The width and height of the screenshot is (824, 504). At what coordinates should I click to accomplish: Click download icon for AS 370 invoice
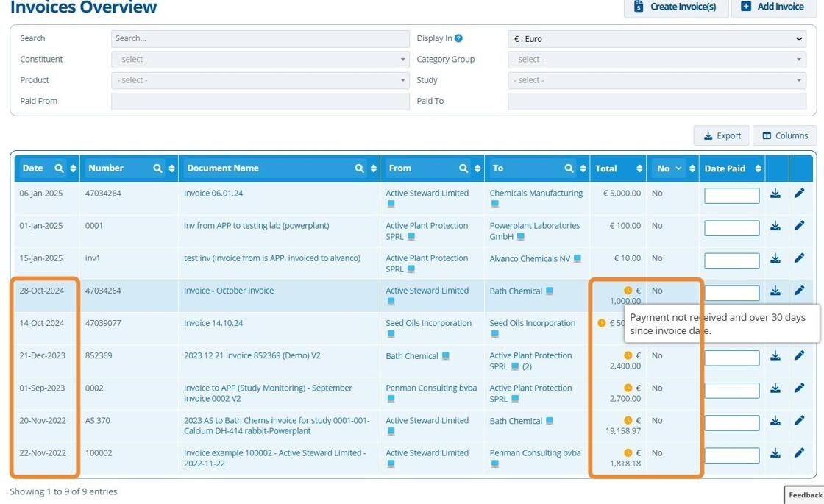(x=775, y=420)
